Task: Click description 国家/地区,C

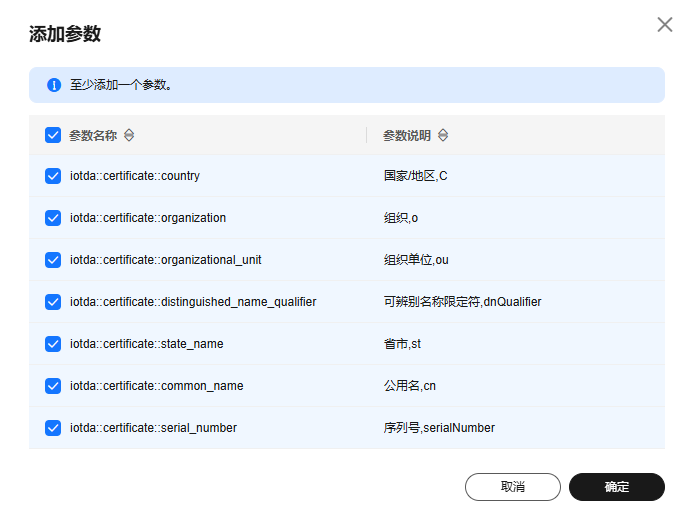Action: point(416,176)
